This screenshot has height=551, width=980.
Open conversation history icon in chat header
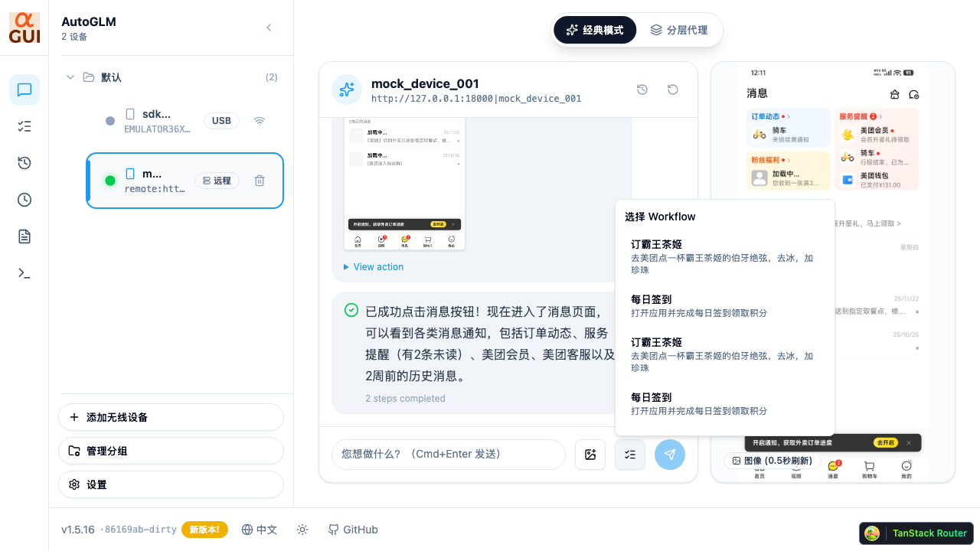642,90
